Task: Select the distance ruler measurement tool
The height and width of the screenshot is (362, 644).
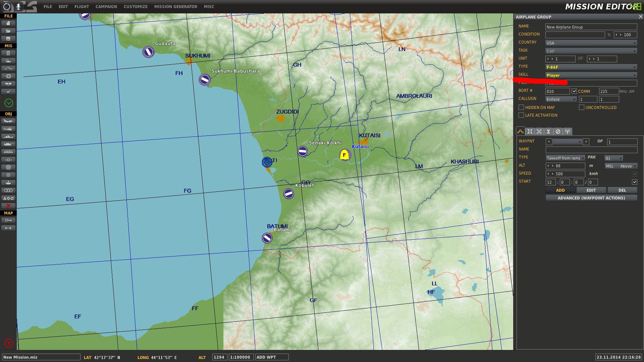Action: [8, 228]
